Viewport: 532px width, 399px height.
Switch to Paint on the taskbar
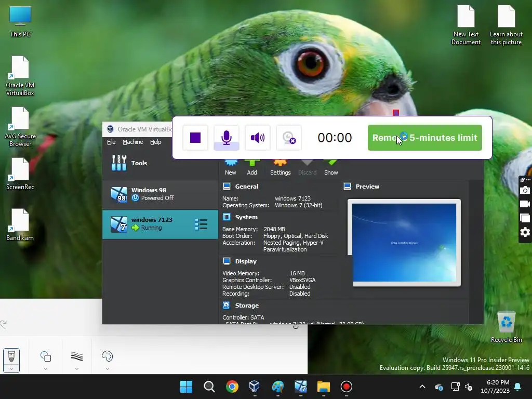point(277,387)
